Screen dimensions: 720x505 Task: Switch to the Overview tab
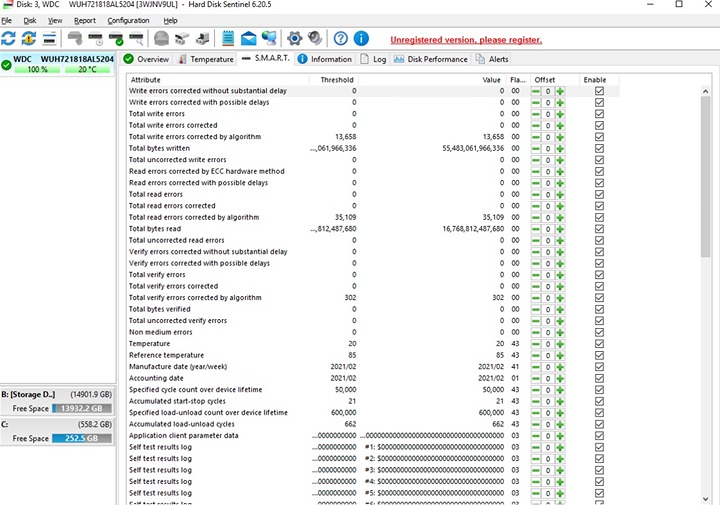pyautogui.click(x=146, y=59)
